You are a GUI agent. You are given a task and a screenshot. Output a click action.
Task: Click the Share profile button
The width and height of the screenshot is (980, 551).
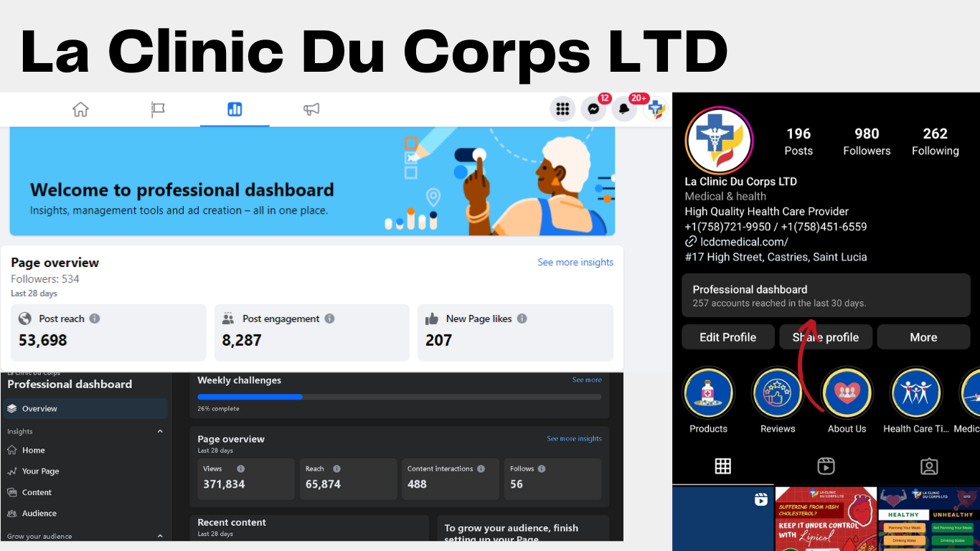[826, 337]
